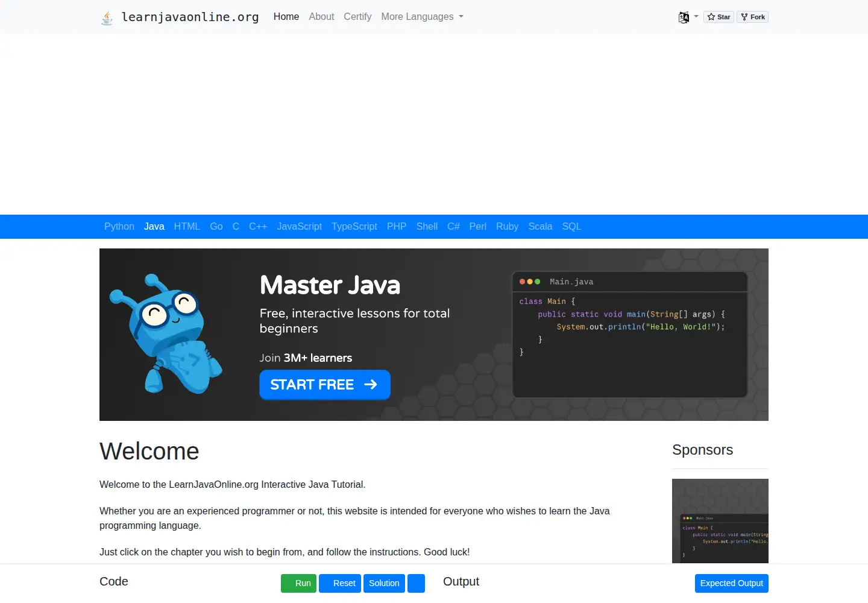Screen dimensions: 868x603
Task: Click the Sponsors heading
Action: (703, 450)
